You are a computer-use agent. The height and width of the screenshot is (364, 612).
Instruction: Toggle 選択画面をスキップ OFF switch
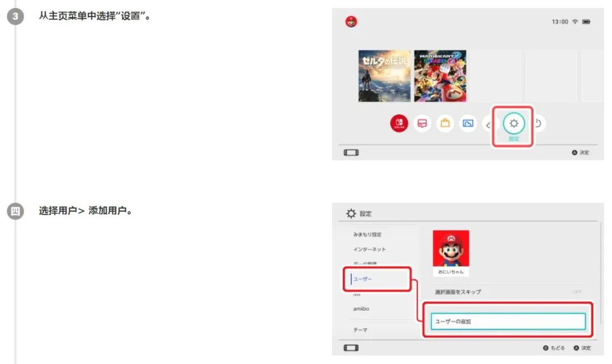pos(576,292)
